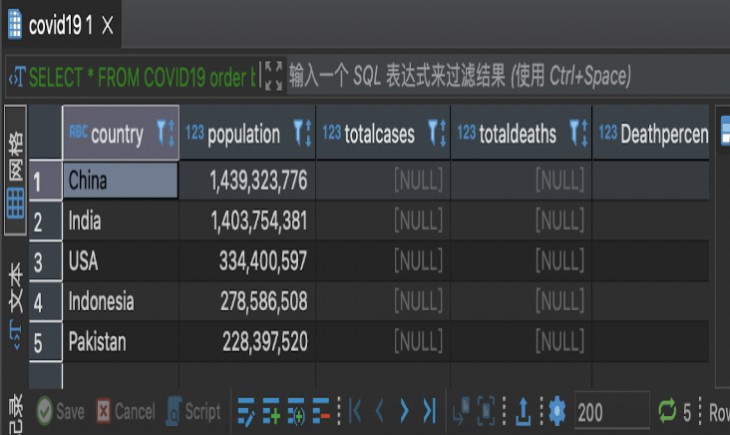Click the fetch all rows icon
This screenshot has width=730, height=435.
click(487, 412)
